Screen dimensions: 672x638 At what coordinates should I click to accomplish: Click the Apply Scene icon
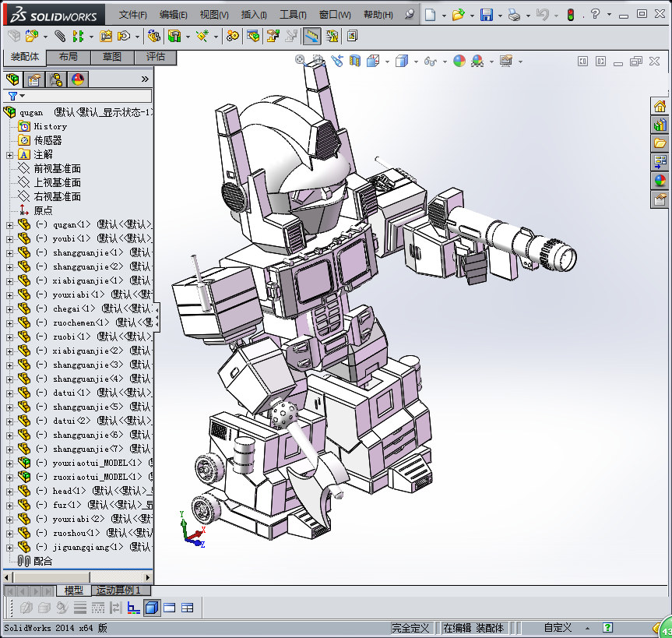(477, 61)
